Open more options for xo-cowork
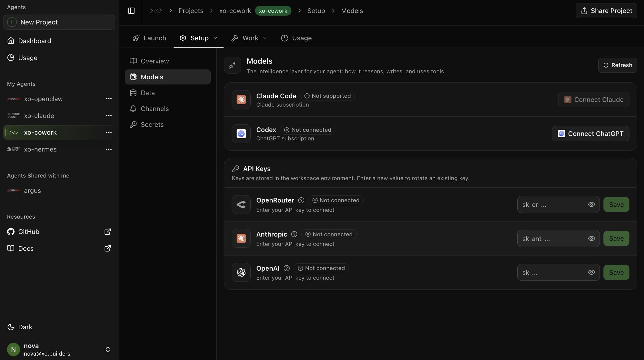This screenshot has height=360, width=644. (109, 133)
